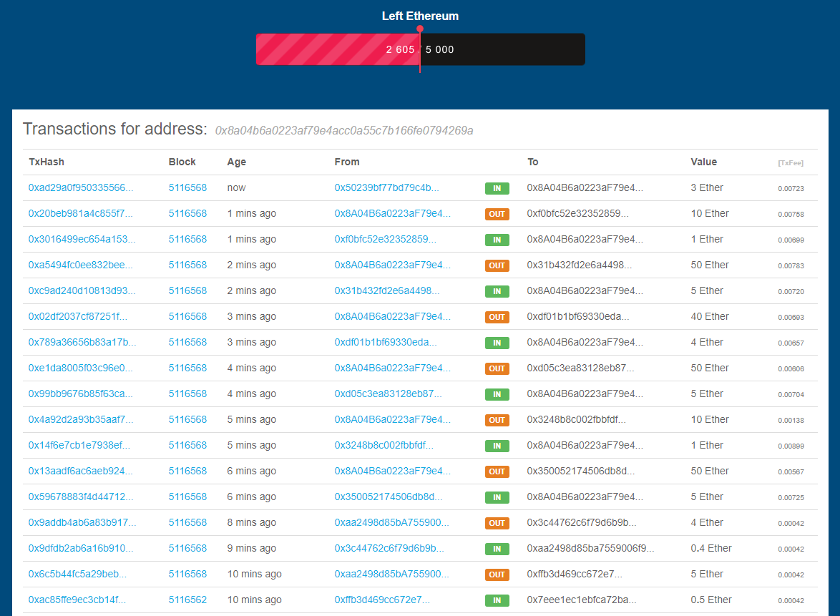
Task: Open transaction hash 0x99bb9676b85f63ca...
Action: [x=80, y=393]
